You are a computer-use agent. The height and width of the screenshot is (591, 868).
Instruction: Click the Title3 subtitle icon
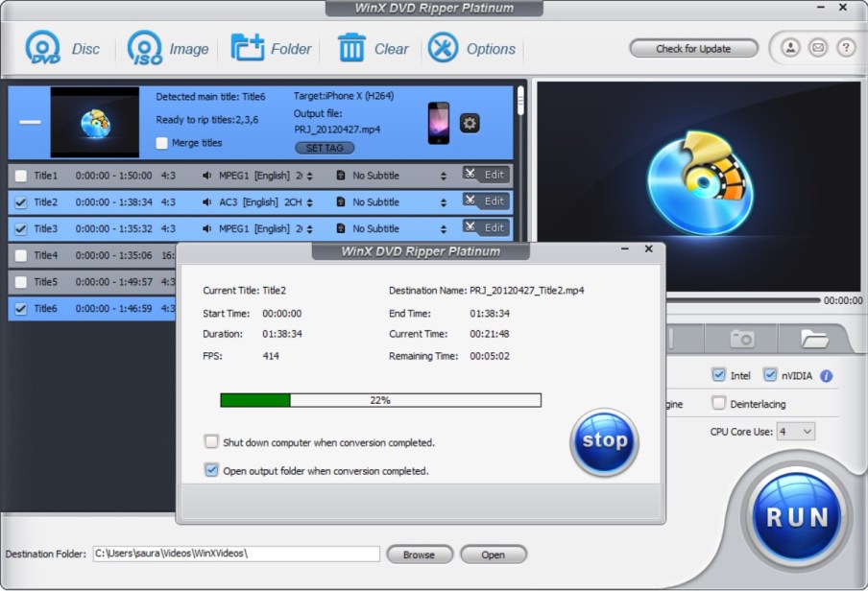point(341,228)
